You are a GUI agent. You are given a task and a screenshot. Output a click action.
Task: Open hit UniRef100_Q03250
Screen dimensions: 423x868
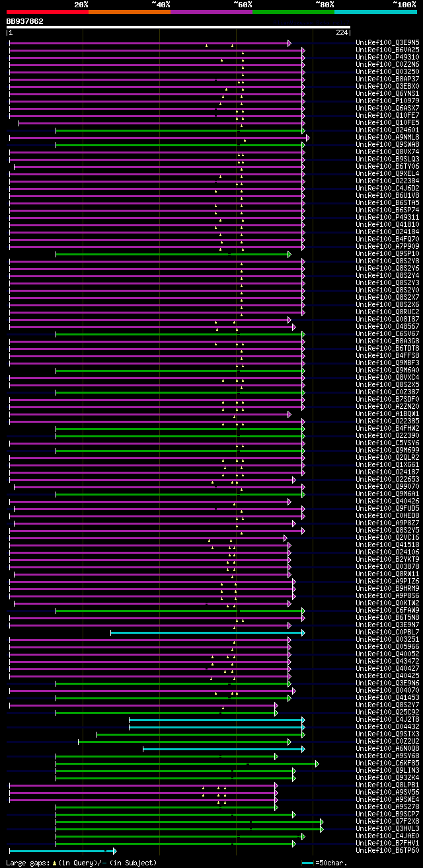click(x=387, y=71)
